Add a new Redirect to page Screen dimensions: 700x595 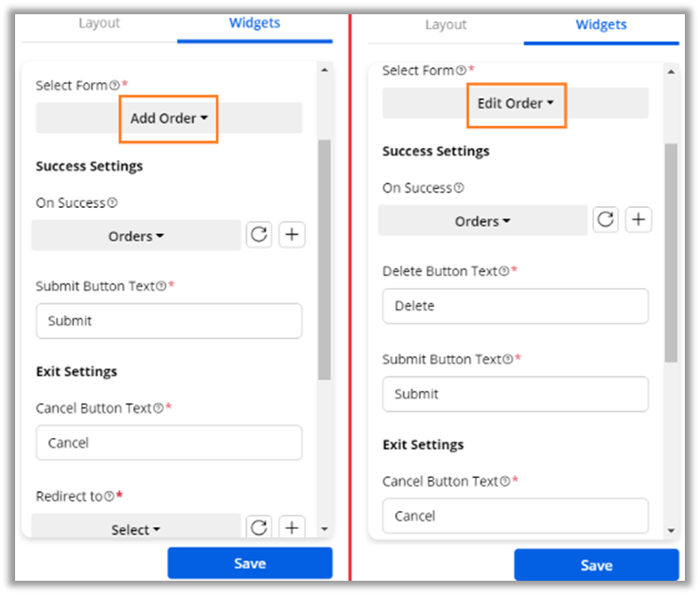(292, 526)
